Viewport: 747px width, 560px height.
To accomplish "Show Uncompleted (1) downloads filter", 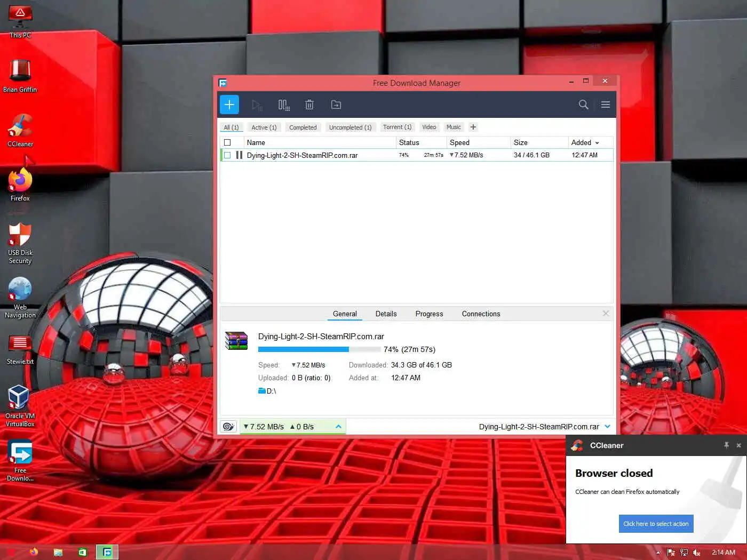I will (x=350, y=127).
